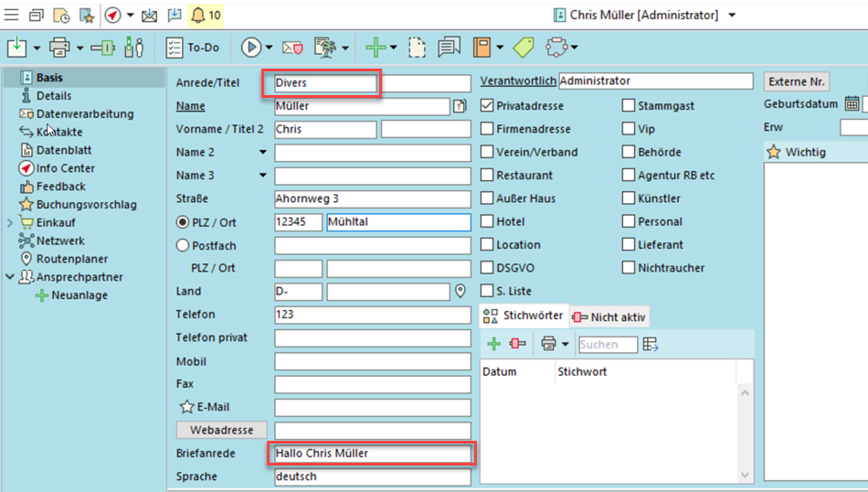Select the Postfach radio button
868x492 pixels.
coord(183,245)
